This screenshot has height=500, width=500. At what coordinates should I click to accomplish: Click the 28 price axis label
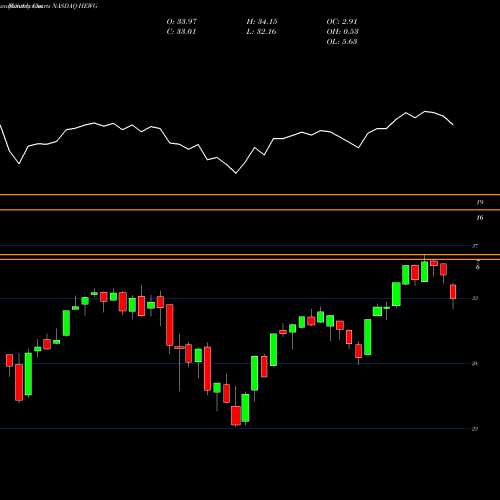[x=475, y=364]
